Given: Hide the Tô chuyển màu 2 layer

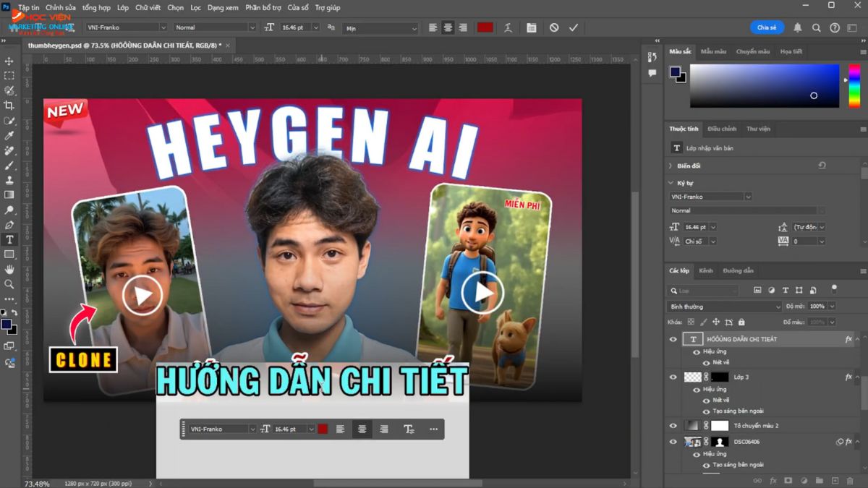Looking at the screenshot, I should [x=673, y=426].
